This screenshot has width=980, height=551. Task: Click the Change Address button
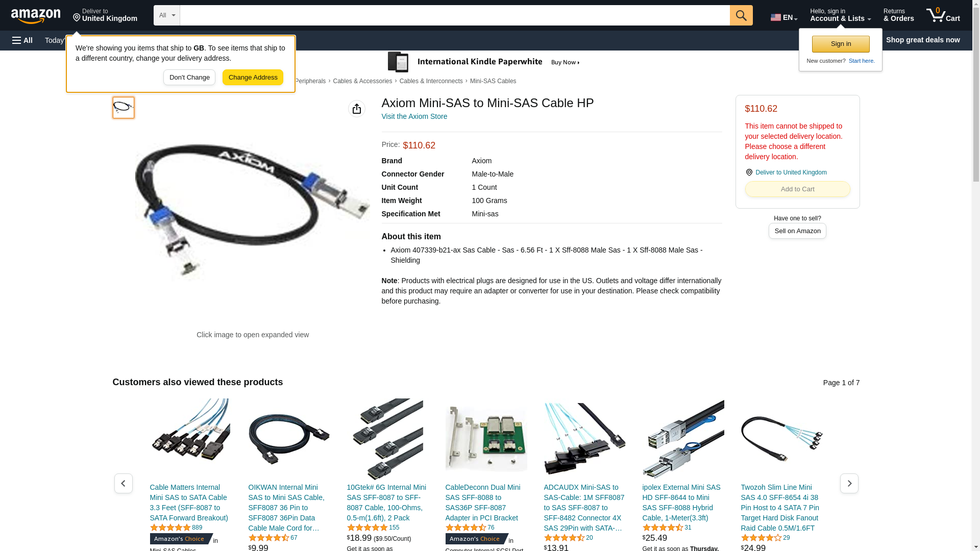pos(253,78)
